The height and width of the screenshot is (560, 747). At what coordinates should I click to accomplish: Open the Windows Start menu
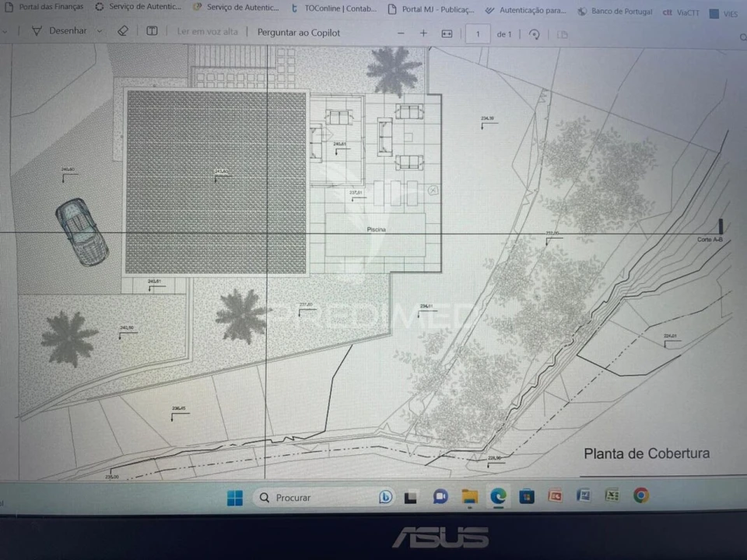pos(234,498)
